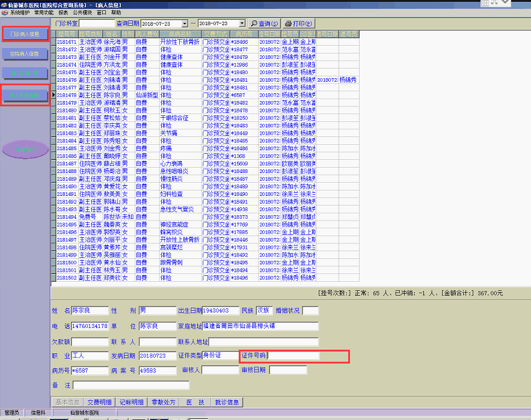Image resolution: width=531 pixels, height=420 pixels.
Task: Click the application icon in the menu bar
Action: click(4, 13)
